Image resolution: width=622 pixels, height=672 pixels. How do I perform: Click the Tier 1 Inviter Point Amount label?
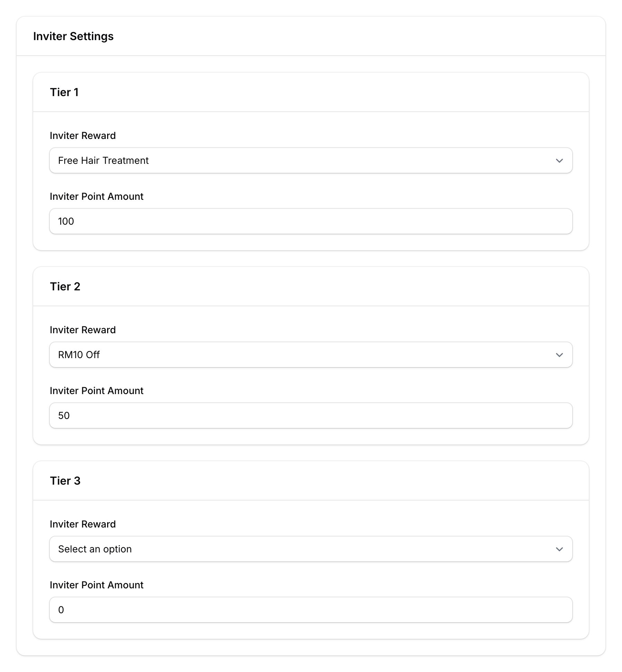97,196
